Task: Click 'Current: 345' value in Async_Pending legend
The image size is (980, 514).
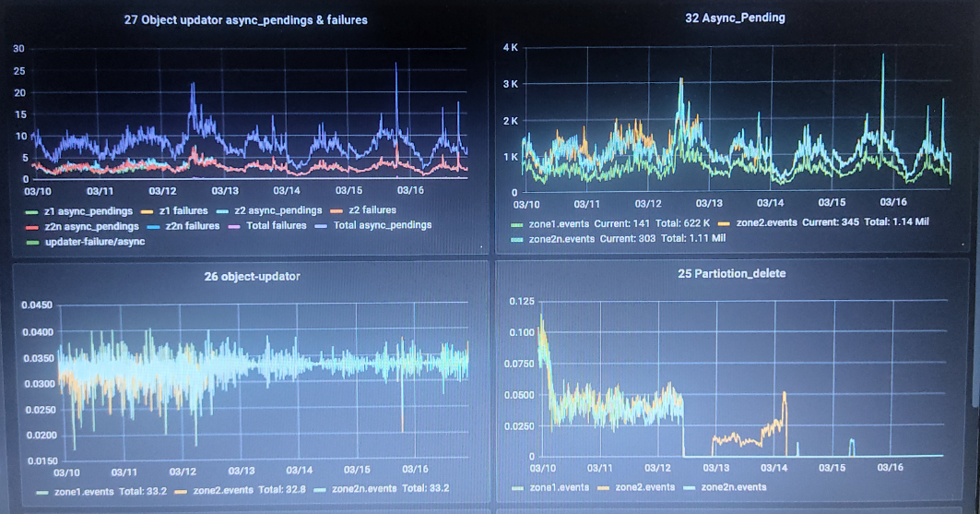Action: click(x=831, y=222)
